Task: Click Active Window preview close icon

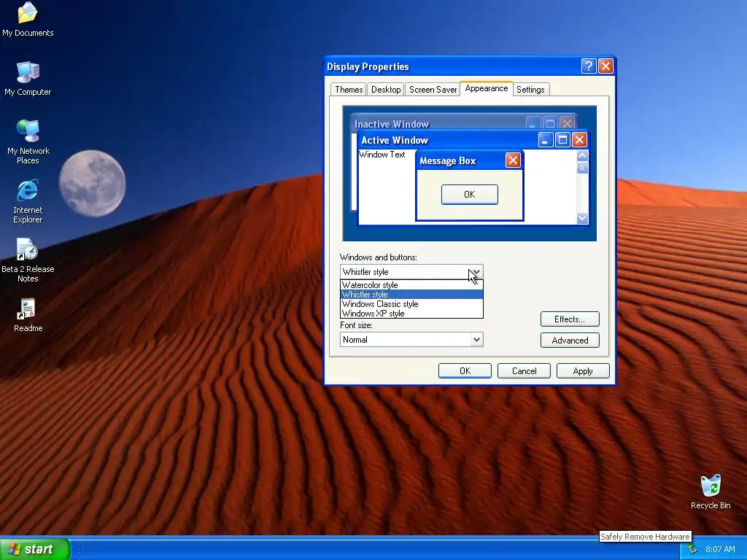Action: (578, 139)
